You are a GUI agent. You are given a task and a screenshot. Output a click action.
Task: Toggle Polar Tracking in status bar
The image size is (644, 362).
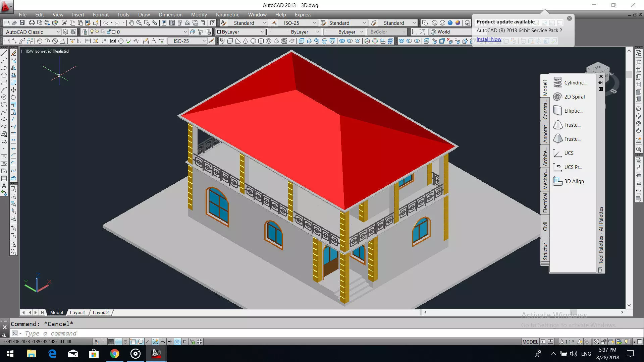[126, 342]
